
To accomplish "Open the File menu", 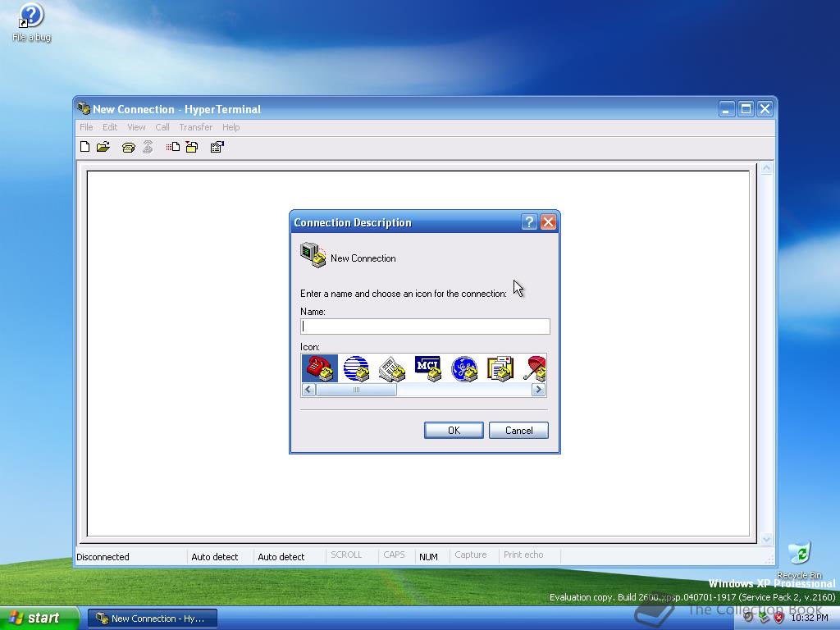I will [86, 127].
